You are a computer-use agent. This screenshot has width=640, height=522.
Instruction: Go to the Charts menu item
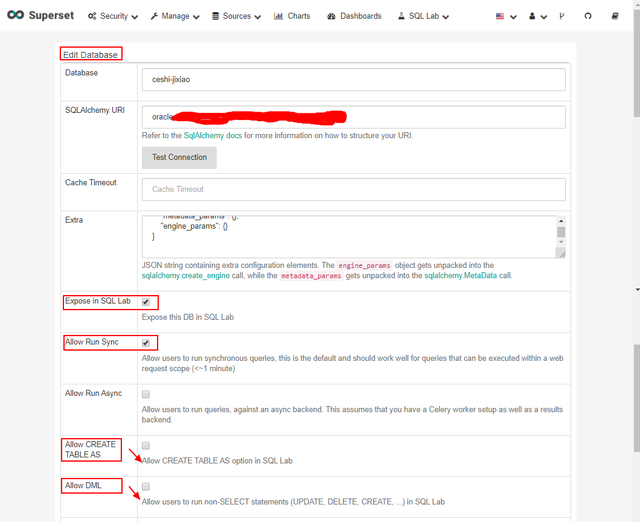(x=292, y=16)
